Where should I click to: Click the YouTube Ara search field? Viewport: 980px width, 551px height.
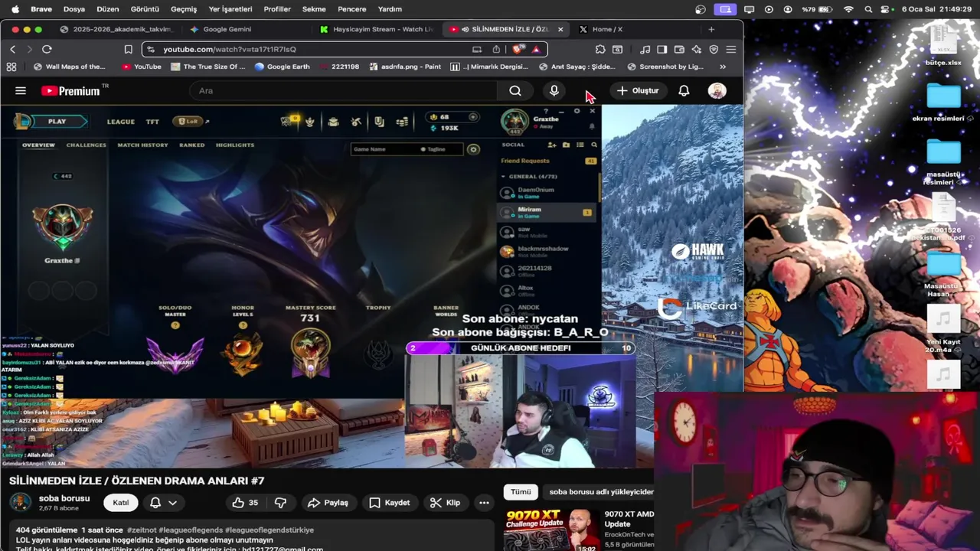345,90
